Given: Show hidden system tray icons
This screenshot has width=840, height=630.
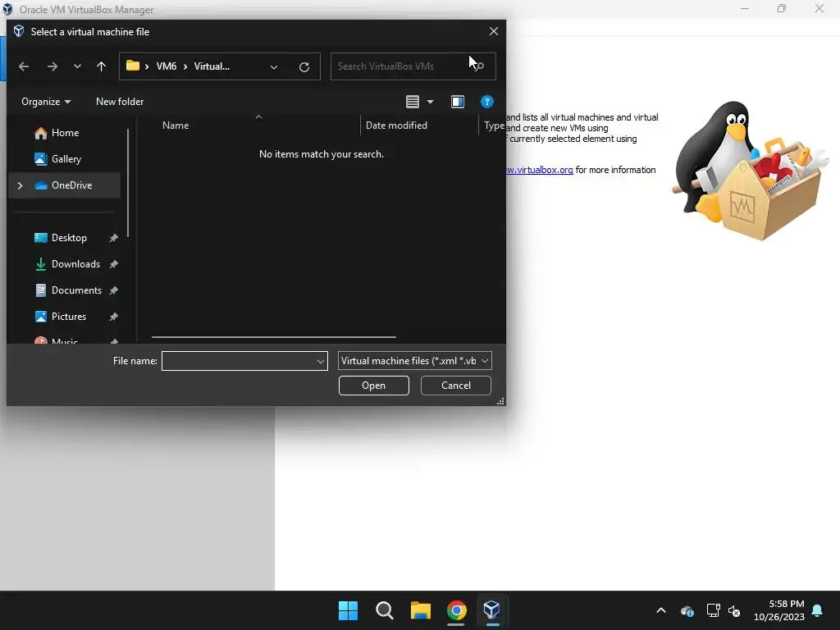Looking at the screenshot, I should pos(661,610).
